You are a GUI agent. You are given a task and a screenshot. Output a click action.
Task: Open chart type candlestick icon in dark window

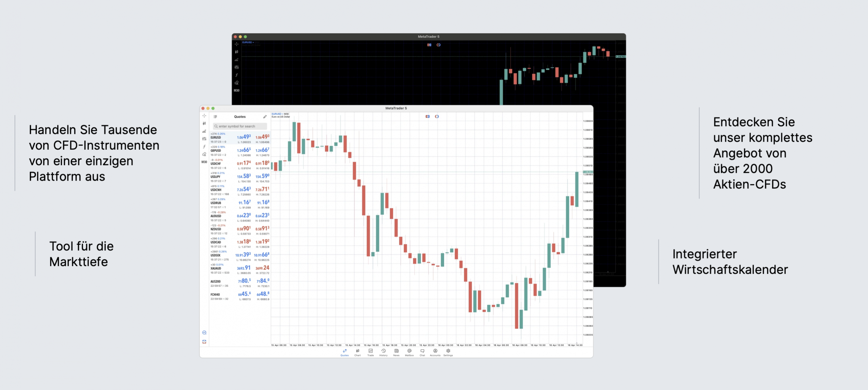pyautogui.click(x=237, y=52)
